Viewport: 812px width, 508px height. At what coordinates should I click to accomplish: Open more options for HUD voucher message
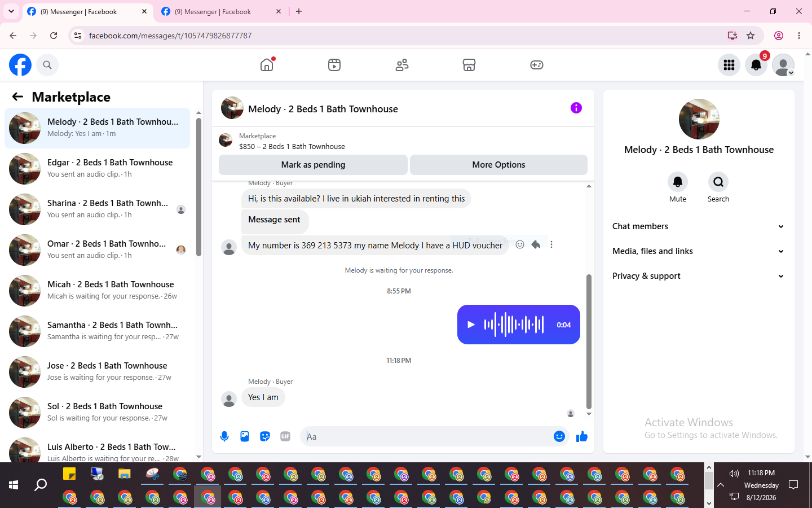551,244
